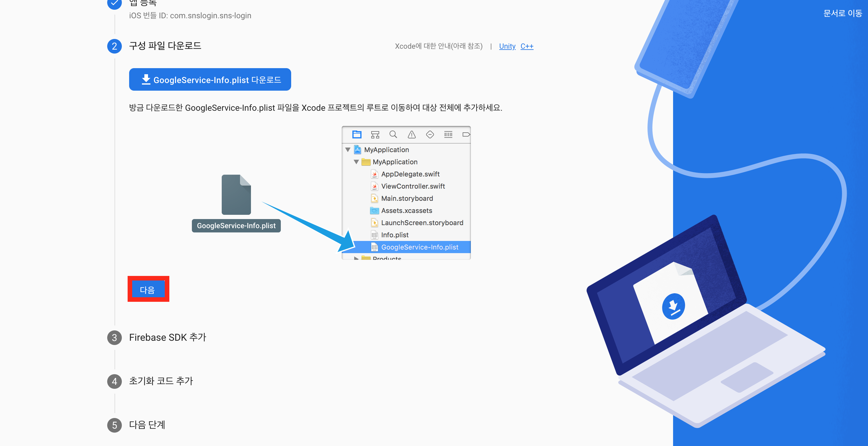
Task: Click the project navigator folder icon
Action: (x=357, y=135)
